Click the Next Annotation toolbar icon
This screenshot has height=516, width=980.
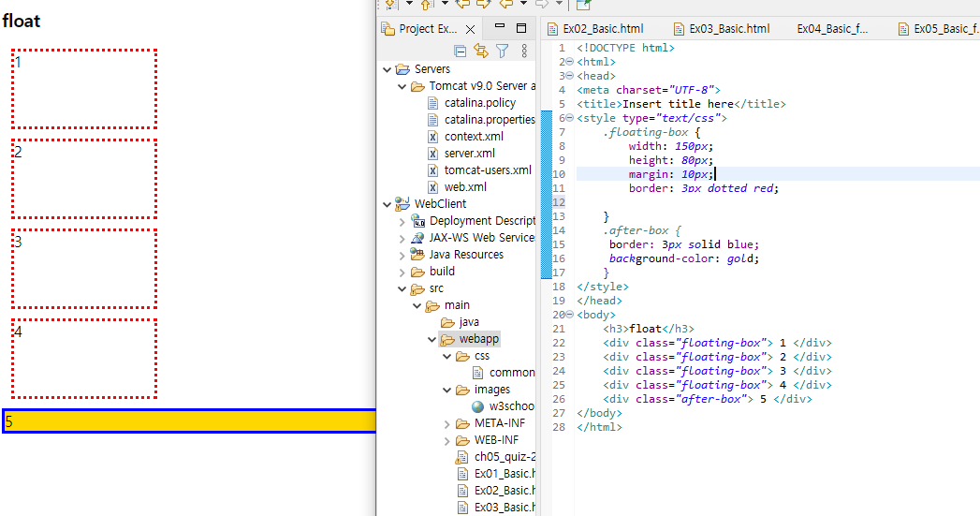[x=392, y=5]
